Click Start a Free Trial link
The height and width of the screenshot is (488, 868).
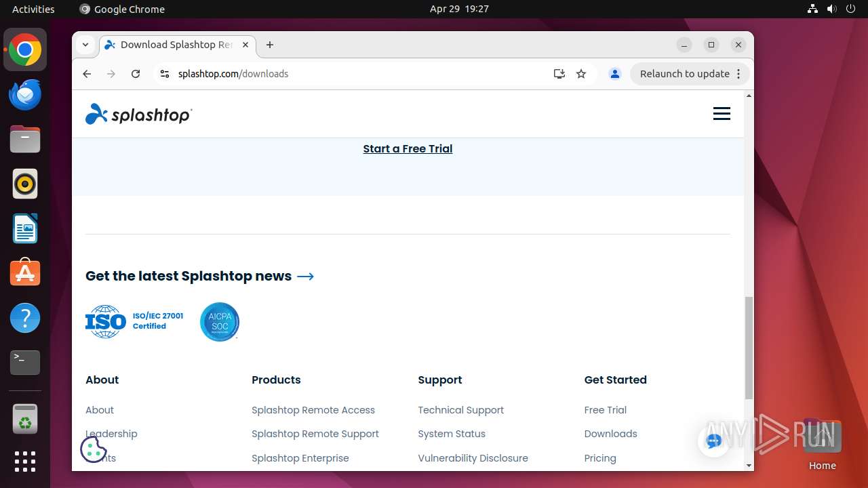(x=408, y=148)
